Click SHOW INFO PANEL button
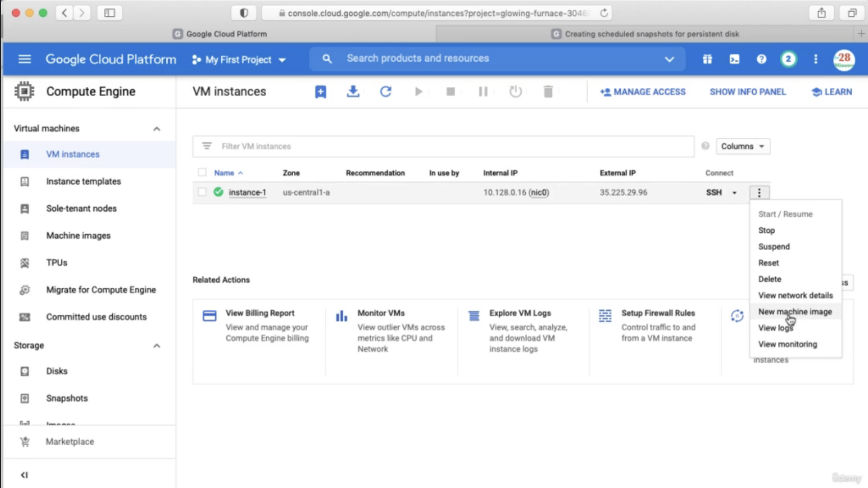This screenshot has height=488, width=868. click(x=748, y=92)
